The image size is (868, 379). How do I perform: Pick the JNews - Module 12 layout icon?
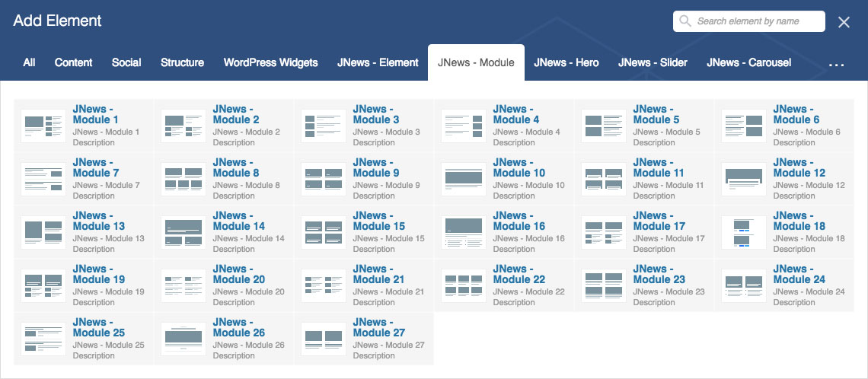point(744,179)
